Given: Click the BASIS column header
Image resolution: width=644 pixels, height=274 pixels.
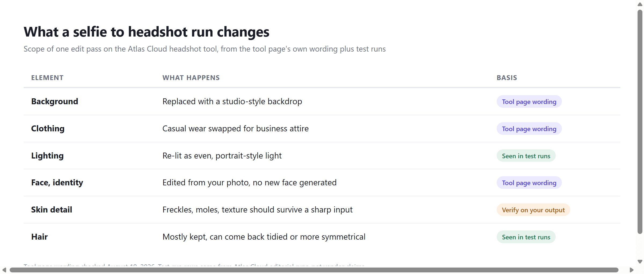Looking at the screenshot, I should pyautogui.click(x=507, y=78).
